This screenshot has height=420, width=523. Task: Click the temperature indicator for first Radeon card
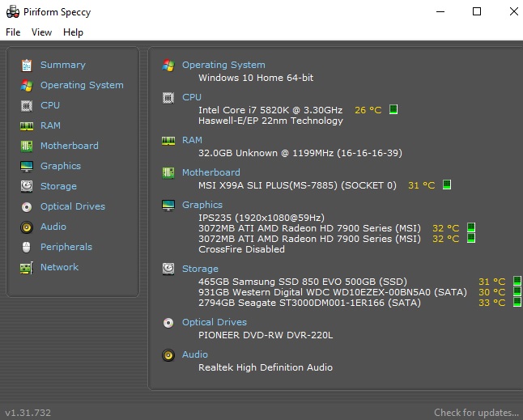(x=471, y=227)
